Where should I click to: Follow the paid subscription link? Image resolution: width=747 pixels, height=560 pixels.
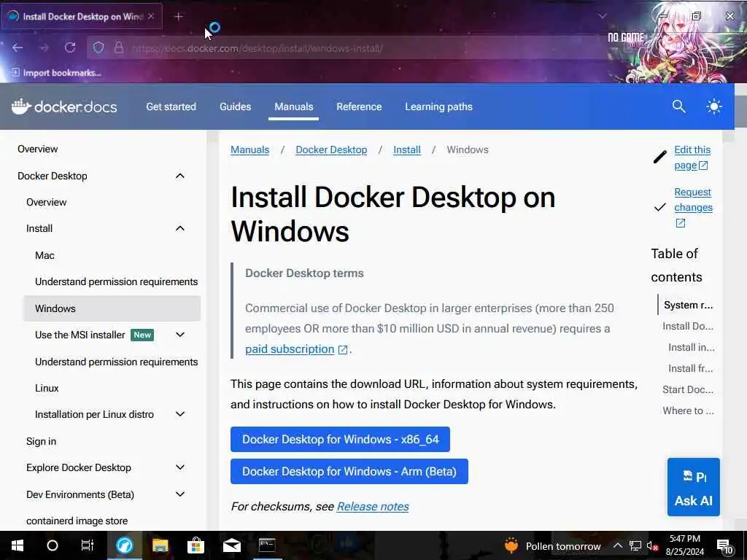pos(290,349)
